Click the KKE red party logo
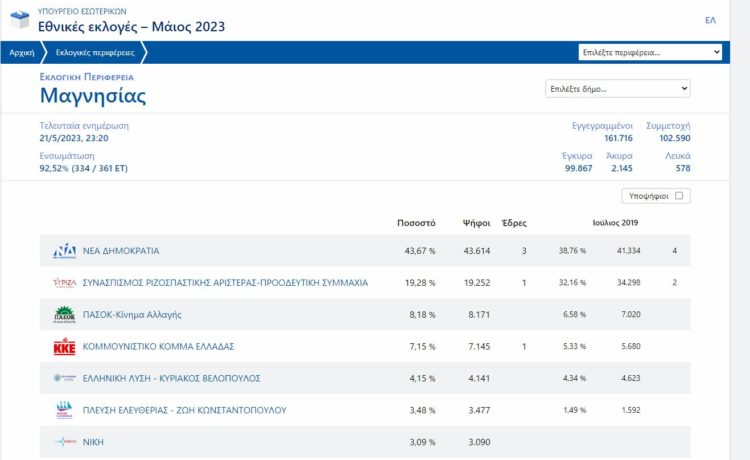This screenshot has width=750, height=460. (x=64, y=347)
